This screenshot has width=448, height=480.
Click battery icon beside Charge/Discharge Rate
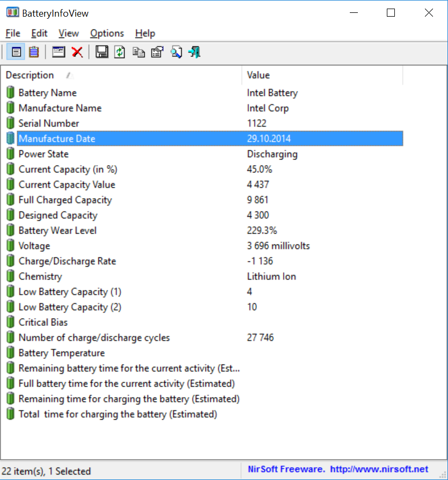(x=10, y=260)
